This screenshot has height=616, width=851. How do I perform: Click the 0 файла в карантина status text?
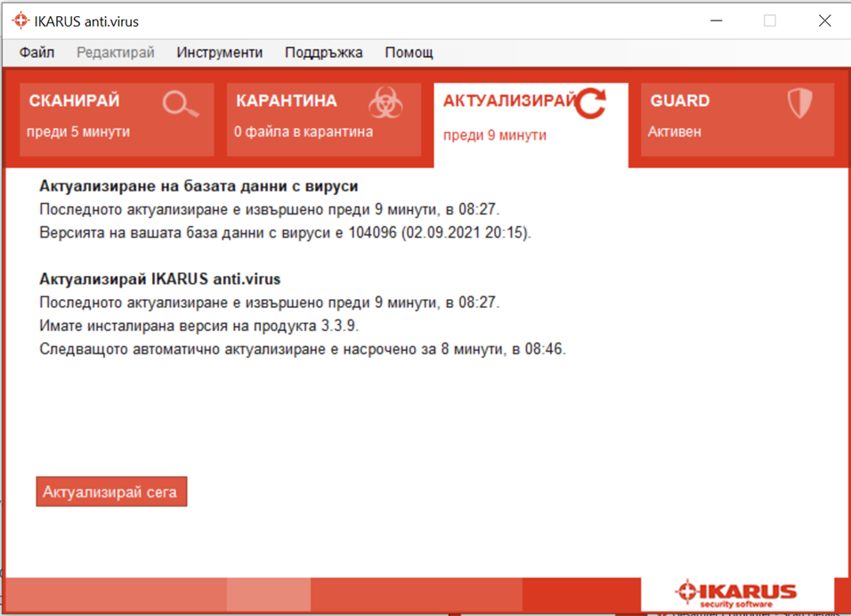click(304, 132)
